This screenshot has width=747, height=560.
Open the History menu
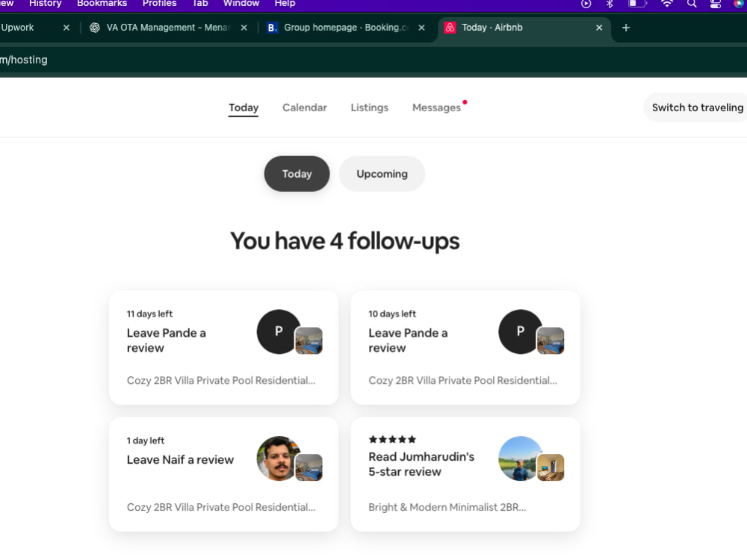tap(46, 3)
